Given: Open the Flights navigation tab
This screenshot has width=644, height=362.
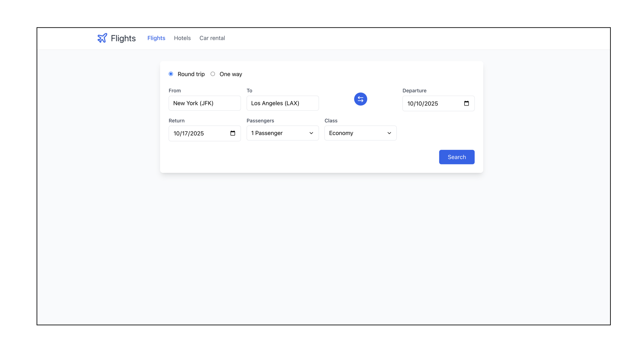Looking at the screenshot, I should (x=156, y=38).
